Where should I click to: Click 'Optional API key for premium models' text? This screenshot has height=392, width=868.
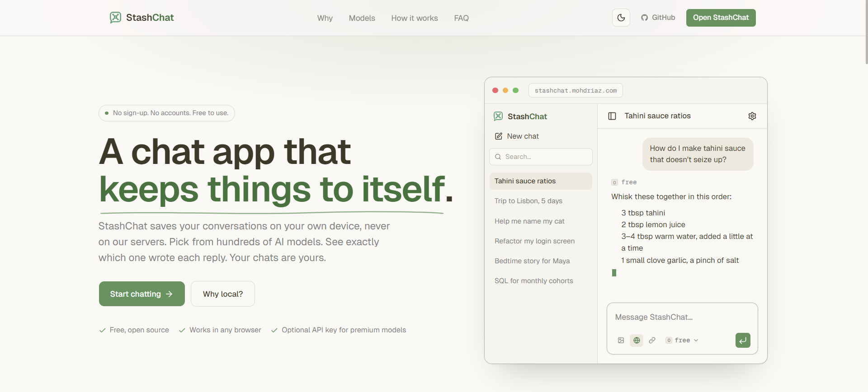pyautogui.click(x=344, y=330)
